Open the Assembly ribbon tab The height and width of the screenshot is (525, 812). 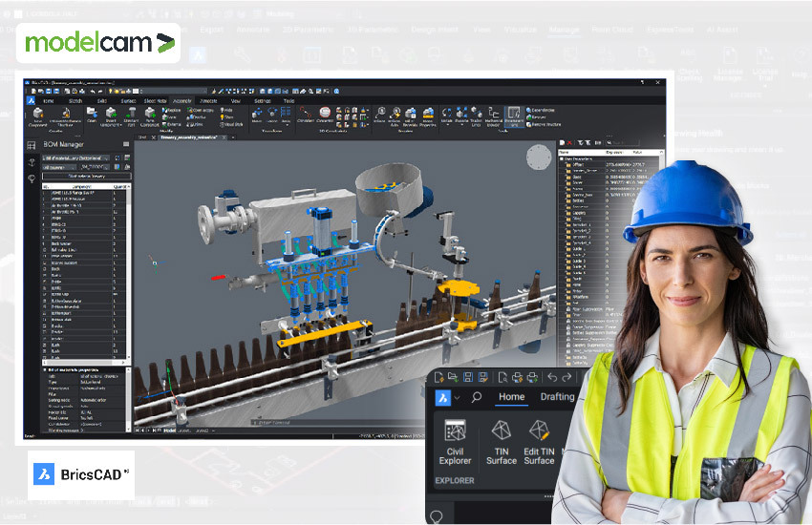tap(182, 101)
